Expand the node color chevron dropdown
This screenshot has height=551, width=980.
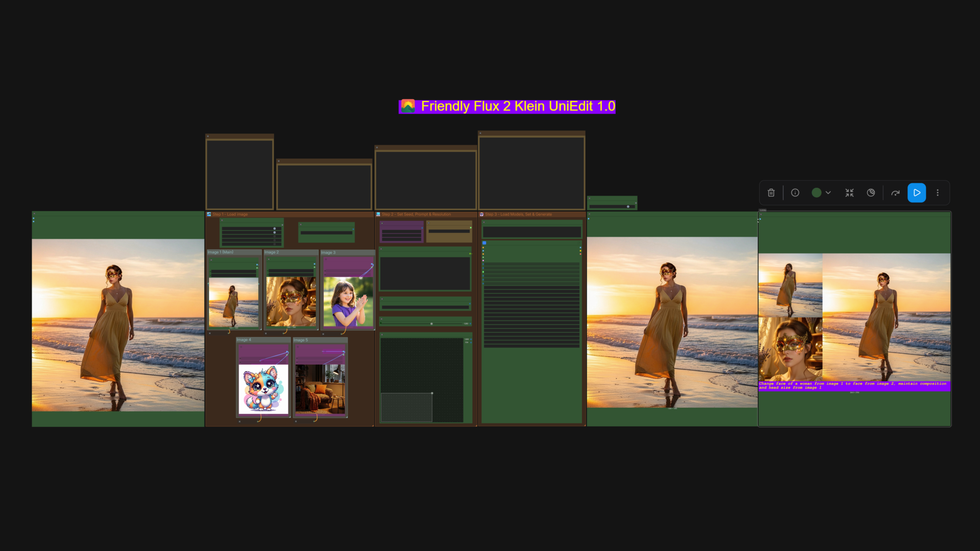click(828, 193)
